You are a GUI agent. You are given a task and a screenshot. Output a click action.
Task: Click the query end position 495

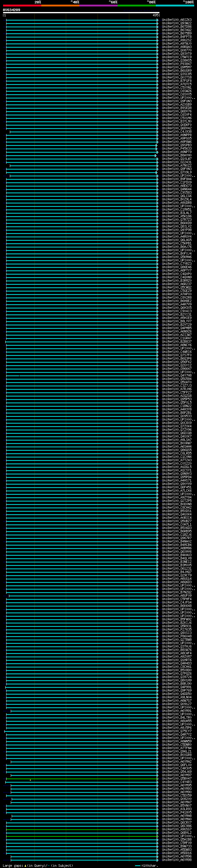[155, 15]
